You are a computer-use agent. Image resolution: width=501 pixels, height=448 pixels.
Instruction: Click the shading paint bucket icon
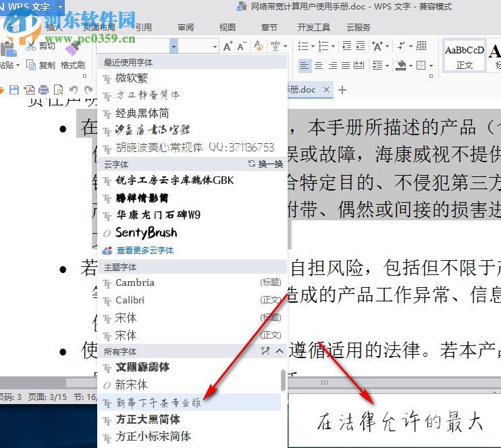pyautogui.click(x=400, y=66)
